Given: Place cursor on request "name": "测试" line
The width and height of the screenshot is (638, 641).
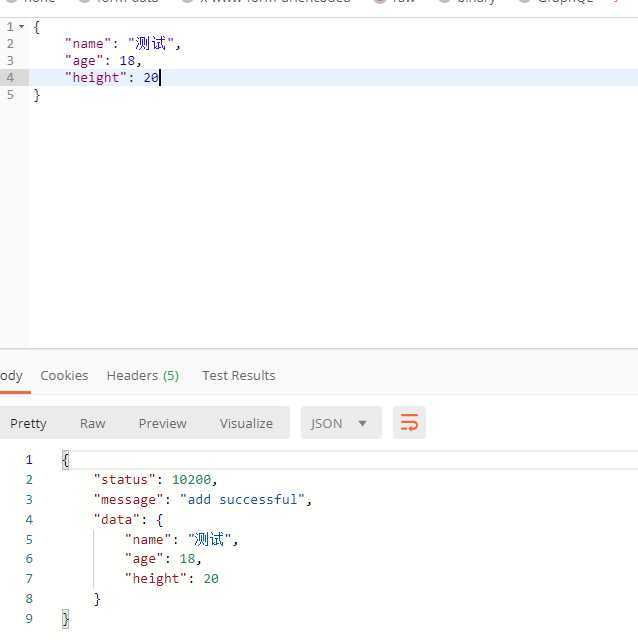Looking at the screenshot, I should 123,43.
